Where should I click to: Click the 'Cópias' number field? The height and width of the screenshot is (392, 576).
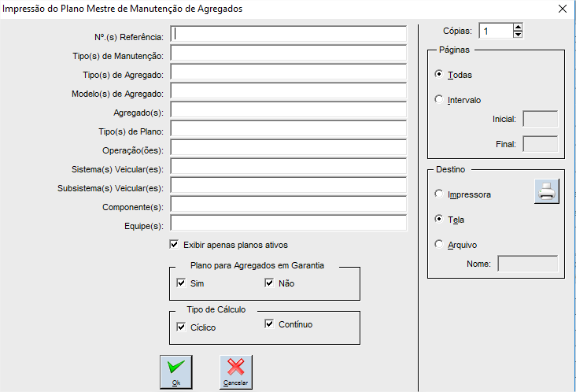[x=495, y=31]
